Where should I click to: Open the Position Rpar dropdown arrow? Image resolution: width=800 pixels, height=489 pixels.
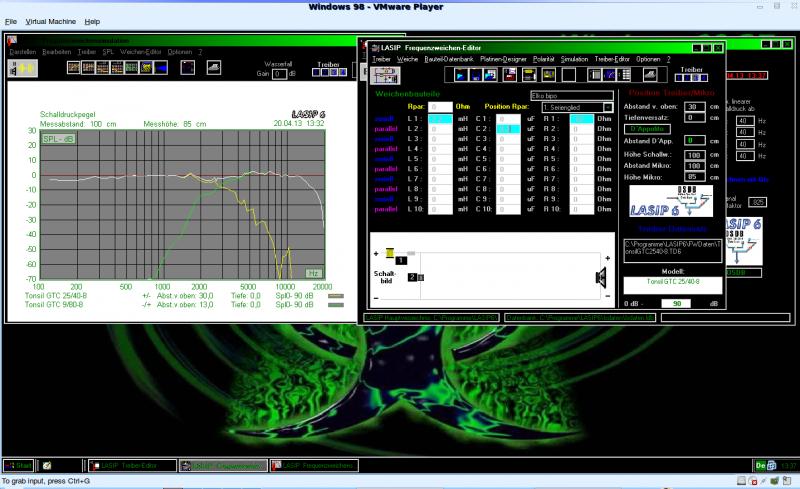(608, 108)
